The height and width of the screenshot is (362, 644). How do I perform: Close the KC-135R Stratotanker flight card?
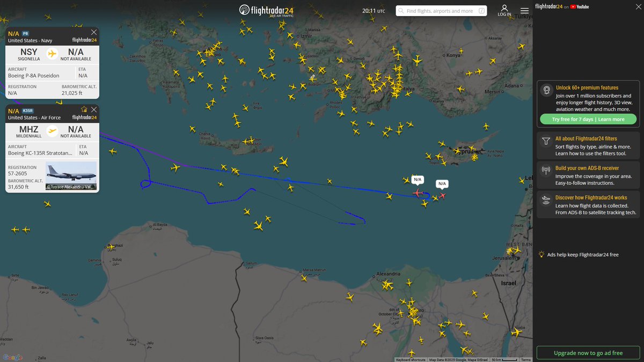pos(94,109)
